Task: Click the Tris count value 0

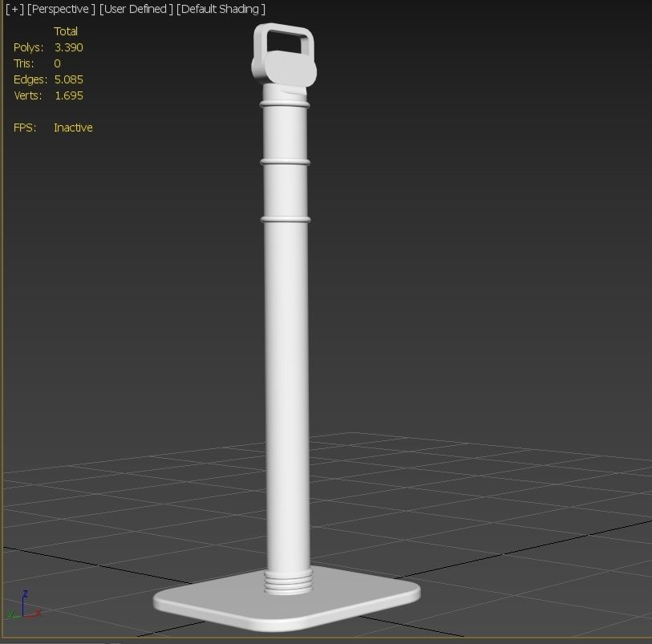Action: point(58,63)
